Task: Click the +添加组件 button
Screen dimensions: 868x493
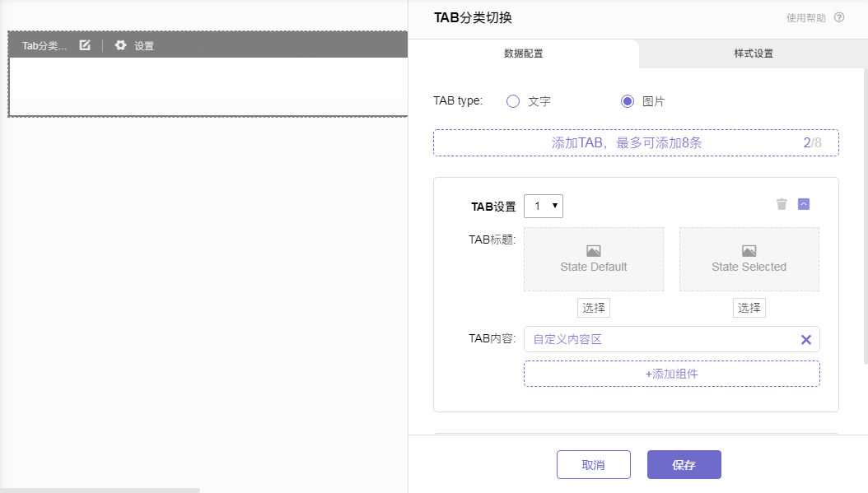Action: tap(671, 374)
